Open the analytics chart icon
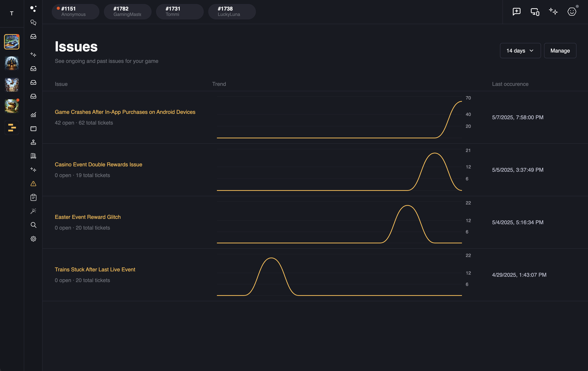Screen dimensions: 588x371 (33, 115)
